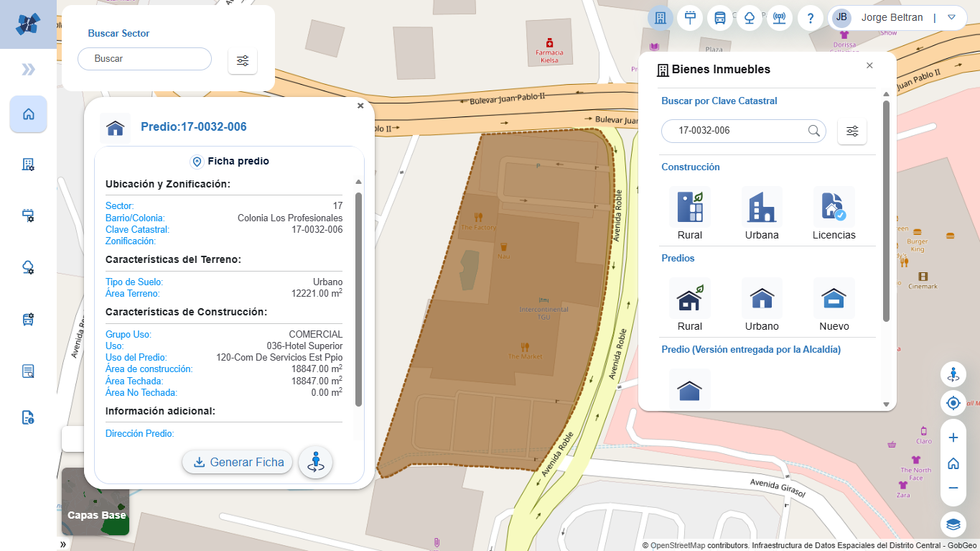The width and height of the screenshot is (980, 551).
Task: Click the Bienes Inmuebles building icon in top toolbar
Action: pos(661,18)
